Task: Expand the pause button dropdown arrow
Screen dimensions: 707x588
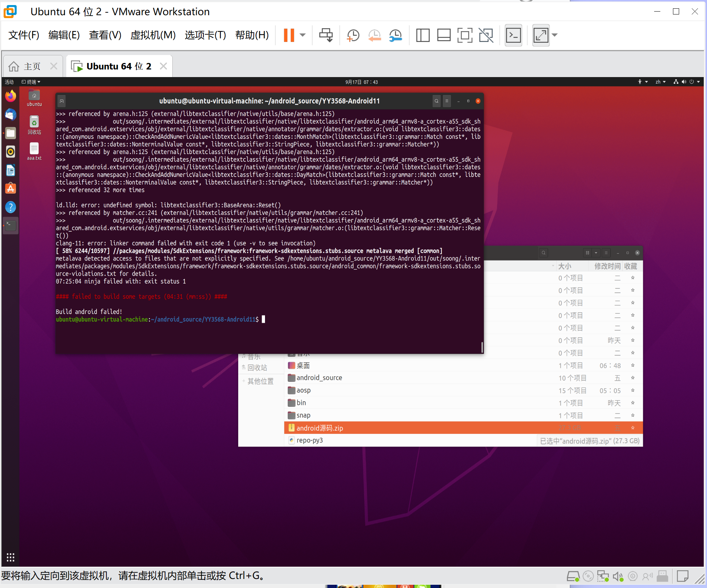Action: click(x=303, y=35)
